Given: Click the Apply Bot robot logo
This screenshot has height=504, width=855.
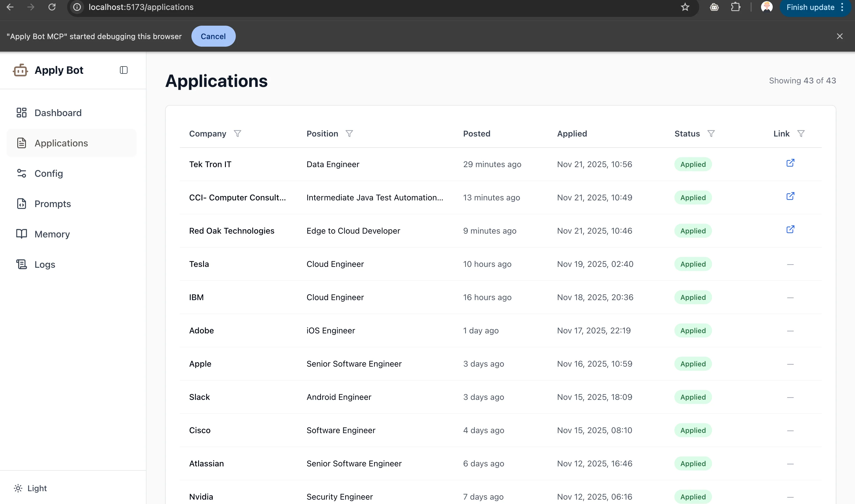Looking at the screenshot, I should pyautogui.click(x=20, y=70).
